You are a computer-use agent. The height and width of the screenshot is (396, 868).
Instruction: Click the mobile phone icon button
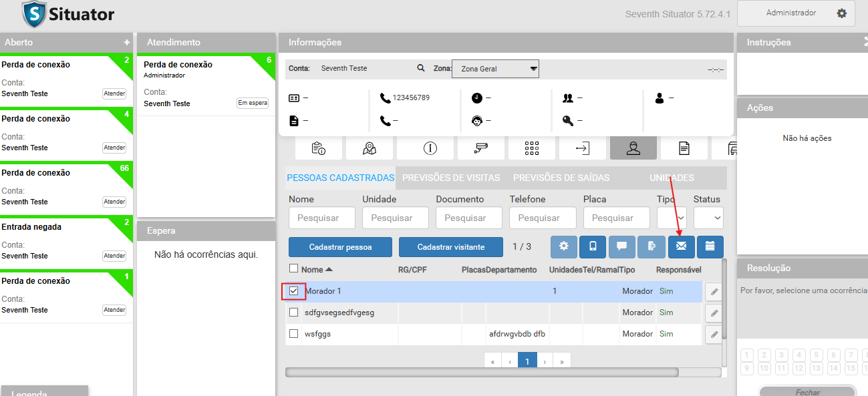(593, 246)
